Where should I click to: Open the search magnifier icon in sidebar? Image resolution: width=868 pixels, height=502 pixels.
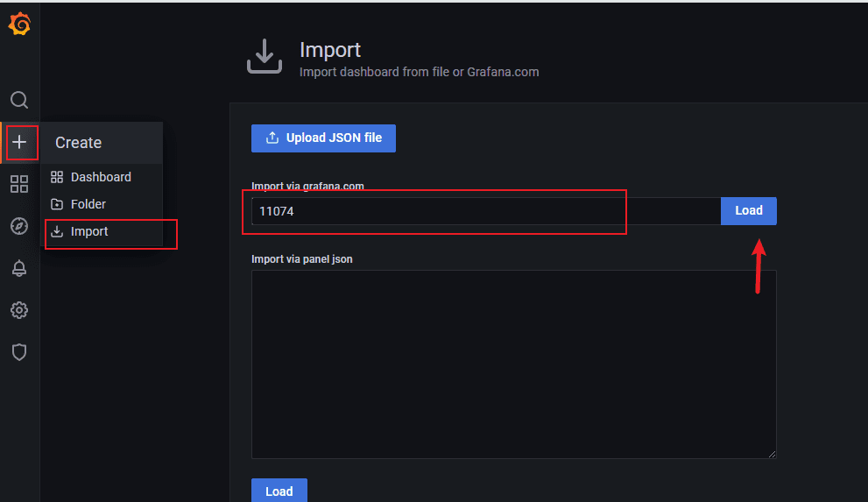pos(19,100)
